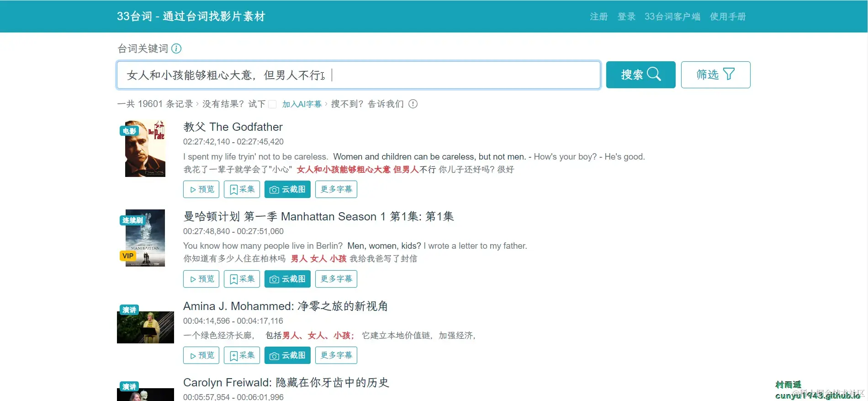
Task: Click the info icon after 告诉我们
Action: [413, 104]
